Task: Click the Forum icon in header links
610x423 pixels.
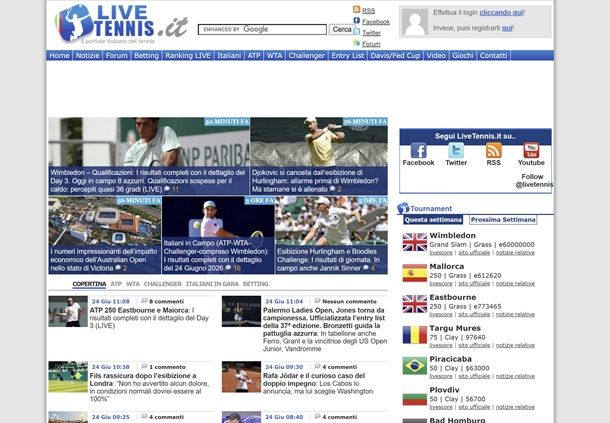Action: pos(356,43)
